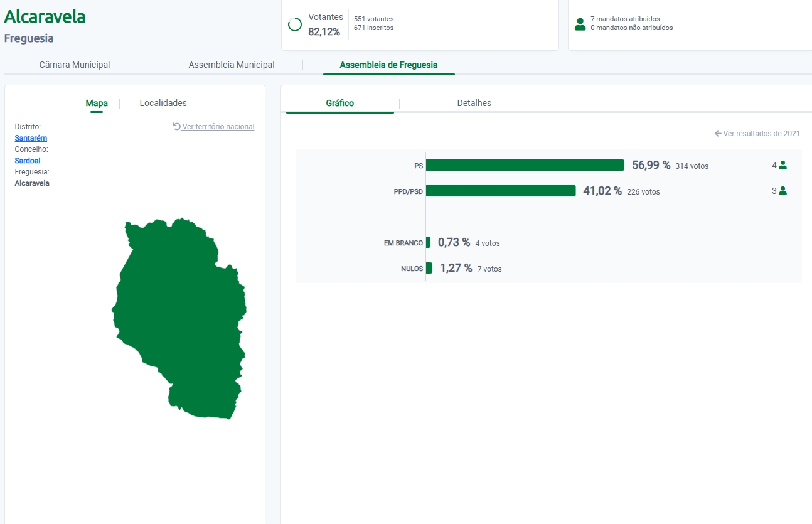
Task: Click the voter turnout circular progress icon
Action: click(294, 24)
